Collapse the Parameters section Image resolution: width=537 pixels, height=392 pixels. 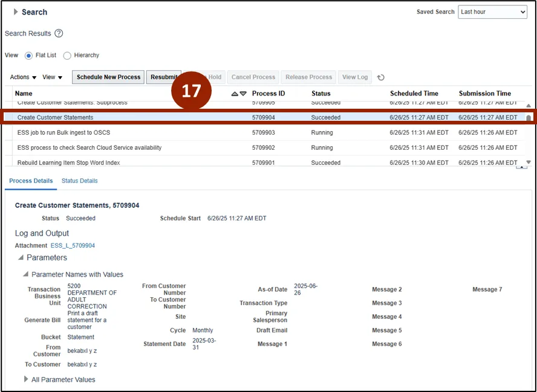pyautogui.click(x=21, y=258)
